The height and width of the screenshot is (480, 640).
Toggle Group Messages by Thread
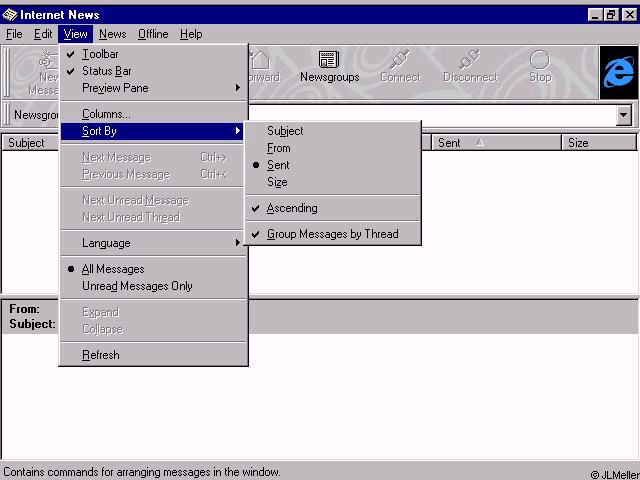point(333,234)
